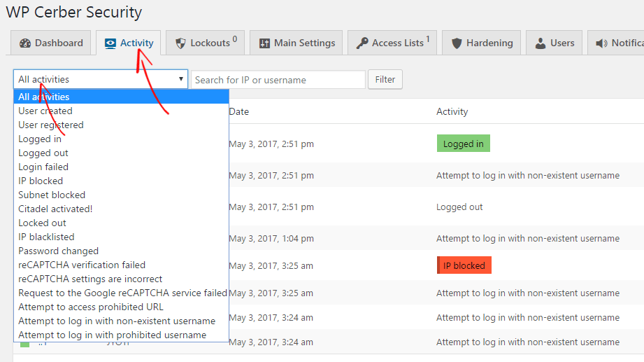The height and width of the screenshot is (362, 644).
Task: Select Attempt to log in with prohibited username option
Action: [x=121, y=335]
